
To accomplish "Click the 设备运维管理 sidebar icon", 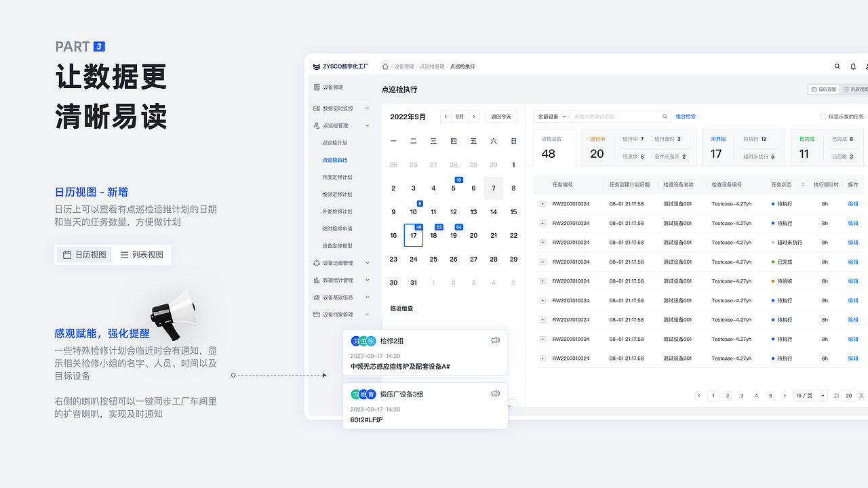I will point(317,263).
